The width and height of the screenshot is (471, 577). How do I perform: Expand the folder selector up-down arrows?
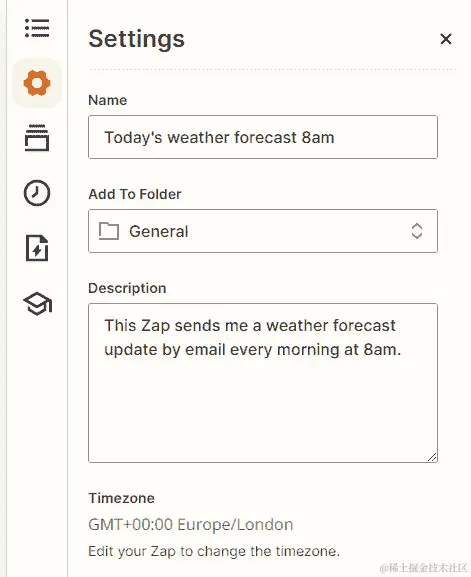pos(417,231)
